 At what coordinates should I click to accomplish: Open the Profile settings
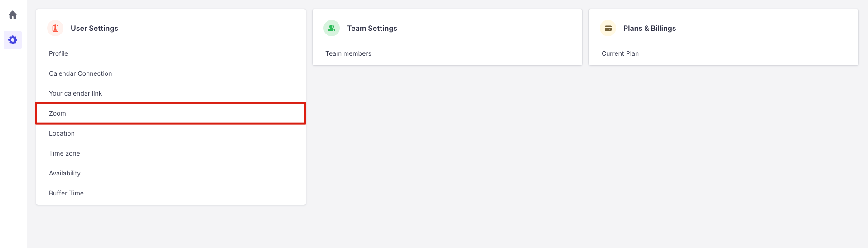click(x=58, y=53)
